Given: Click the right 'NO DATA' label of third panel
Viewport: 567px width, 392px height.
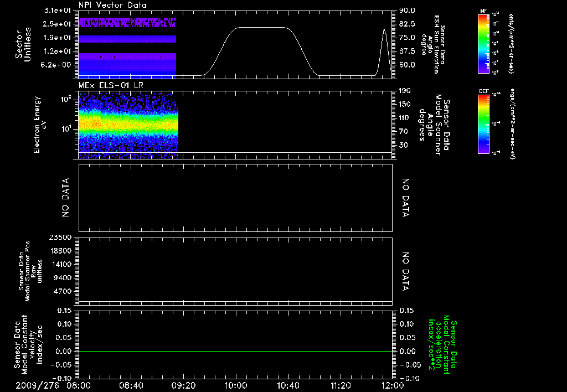Looking at the screenshot, I should 406,198.
